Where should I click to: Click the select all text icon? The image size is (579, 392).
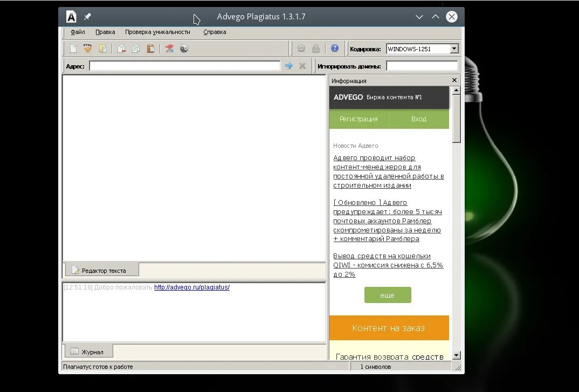coord(102,49)
